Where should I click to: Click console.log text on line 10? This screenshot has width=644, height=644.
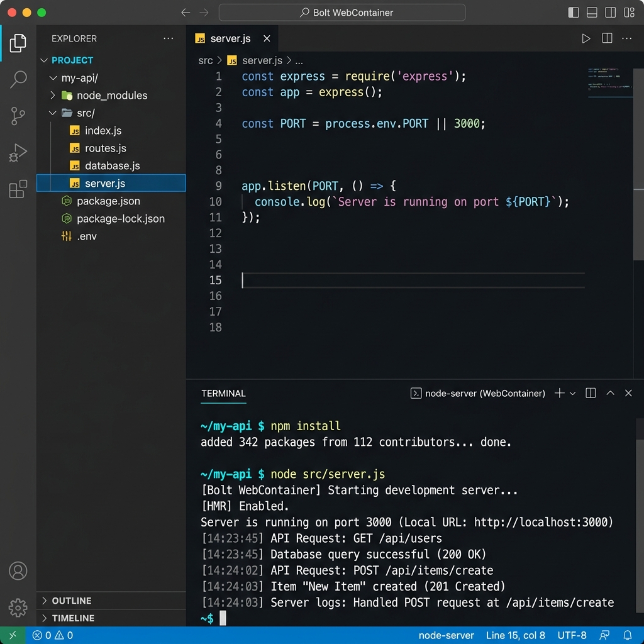pos(290,202)
